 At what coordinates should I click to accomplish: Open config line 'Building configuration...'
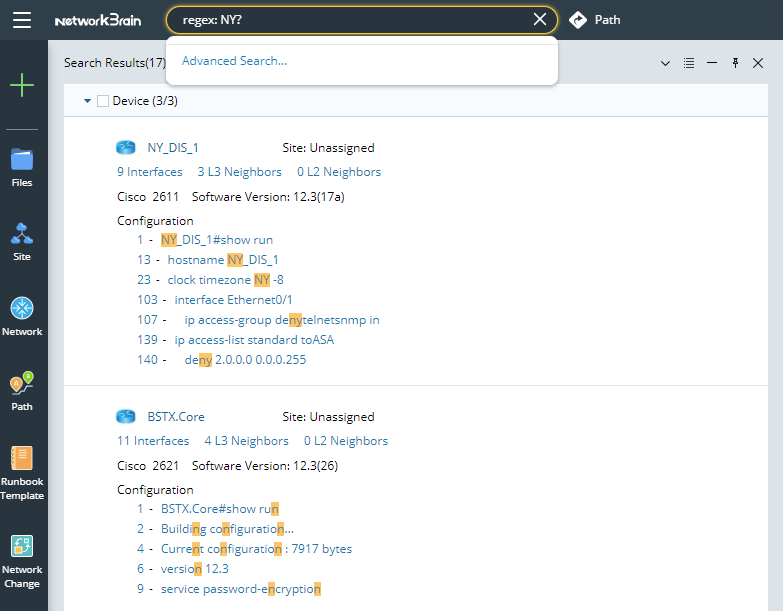227,529
